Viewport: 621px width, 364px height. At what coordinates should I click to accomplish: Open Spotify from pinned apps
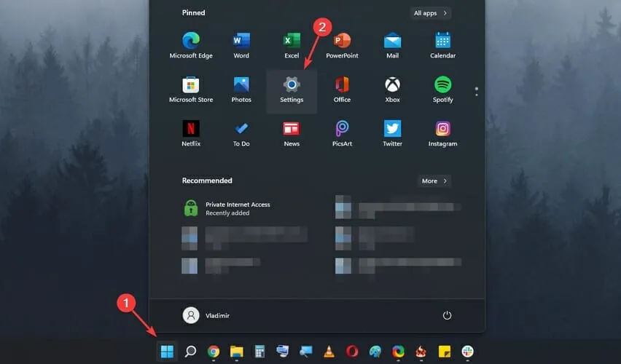[x=443, y=90]
